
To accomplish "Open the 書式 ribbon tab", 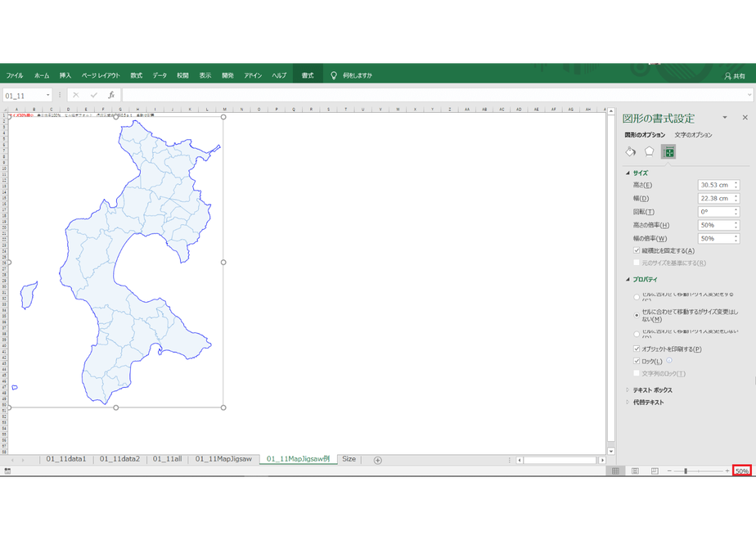I will [x=308, y=75].
